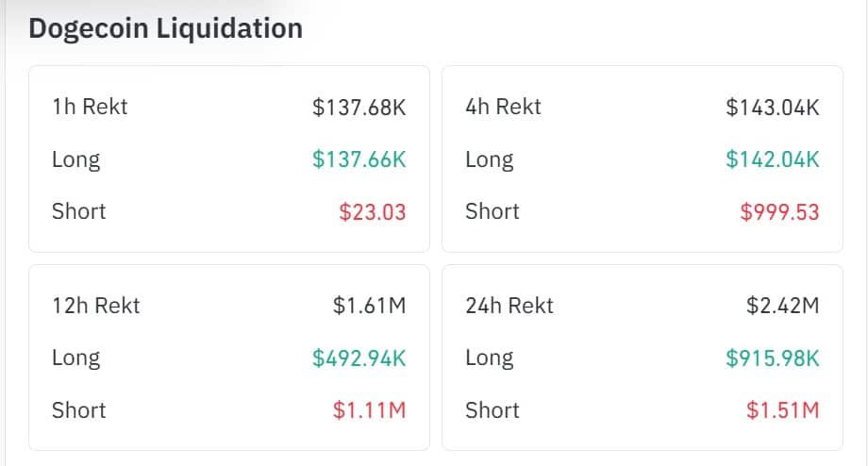
Task: Click the 1h Long value $137.66K
Action: pos(359,159)
